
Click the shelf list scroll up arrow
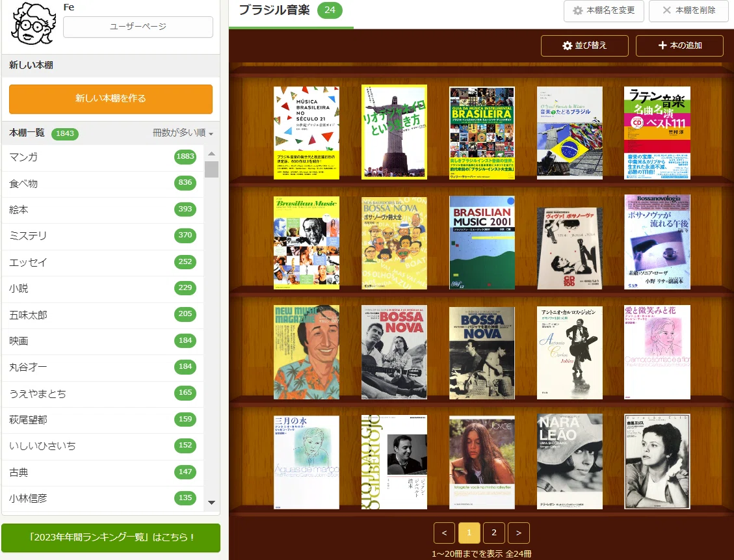click(211, 153)
